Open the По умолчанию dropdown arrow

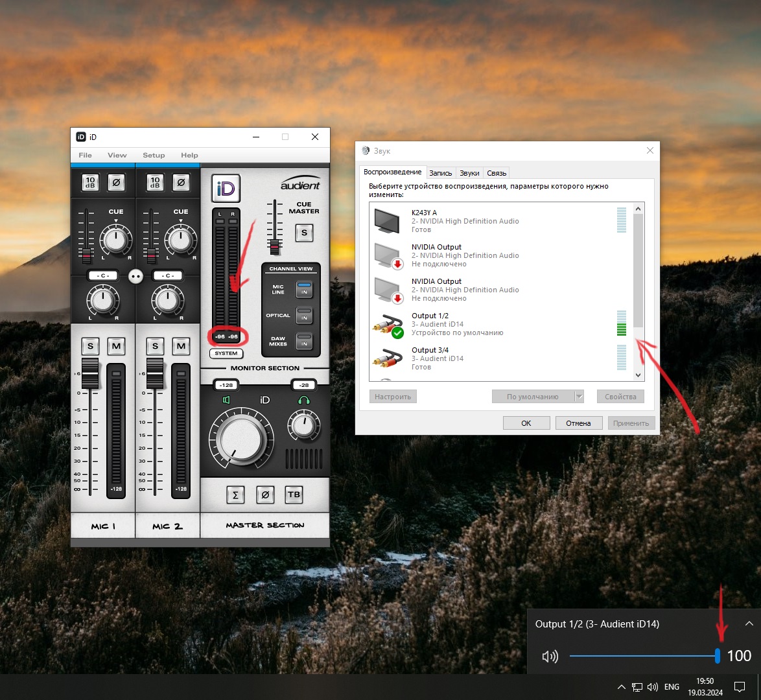pyautogui.click(x=579, y=397)
